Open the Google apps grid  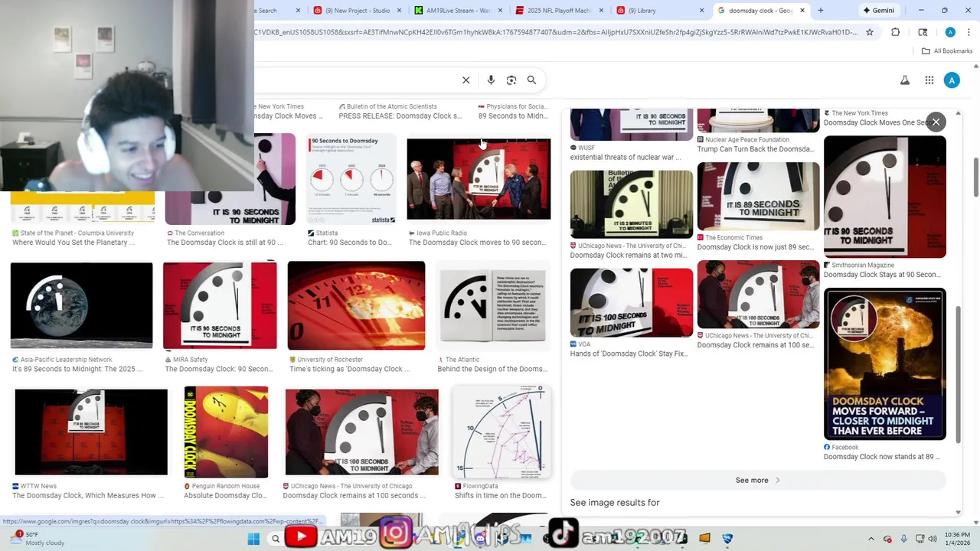pos(929,80)
